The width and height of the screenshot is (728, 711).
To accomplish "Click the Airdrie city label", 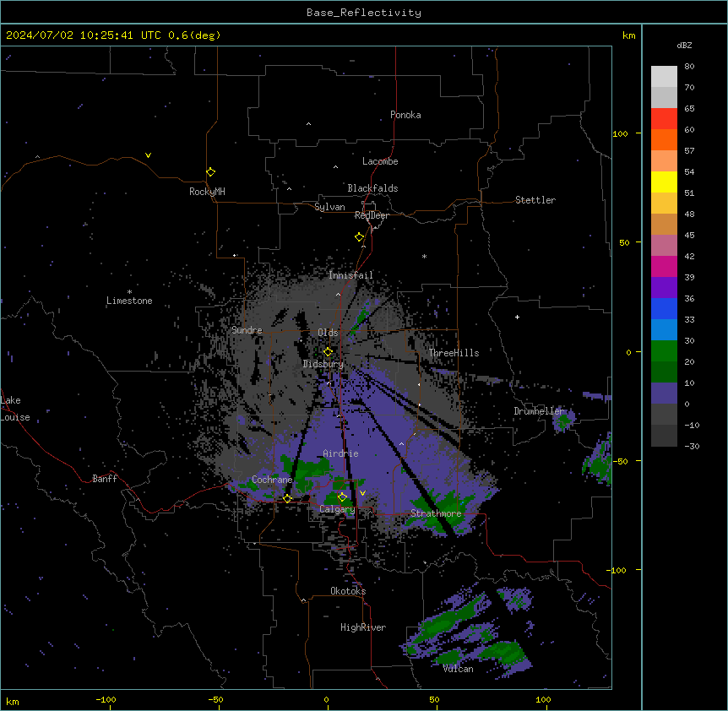I will point(340,453).
